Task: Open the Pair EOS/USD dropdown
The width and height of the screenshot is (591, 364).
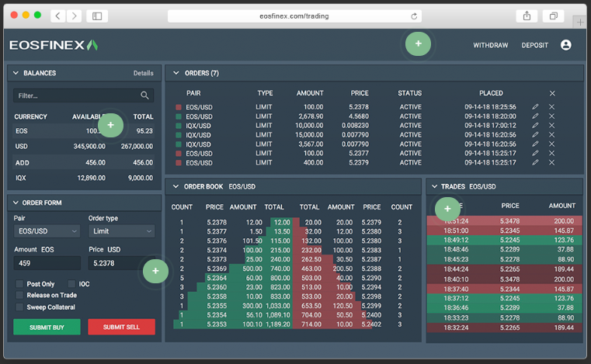Action: [x=47, y=231]
